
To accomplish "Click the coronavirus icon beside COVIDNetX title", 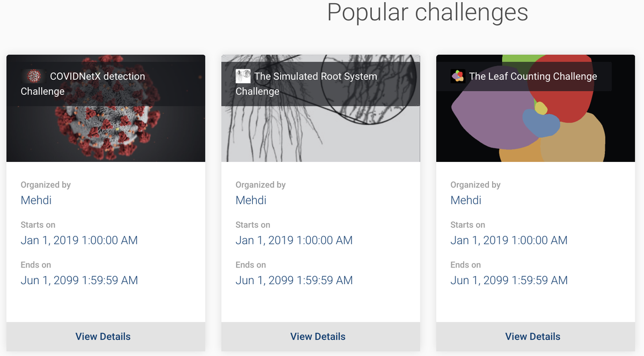I will 34,76.
